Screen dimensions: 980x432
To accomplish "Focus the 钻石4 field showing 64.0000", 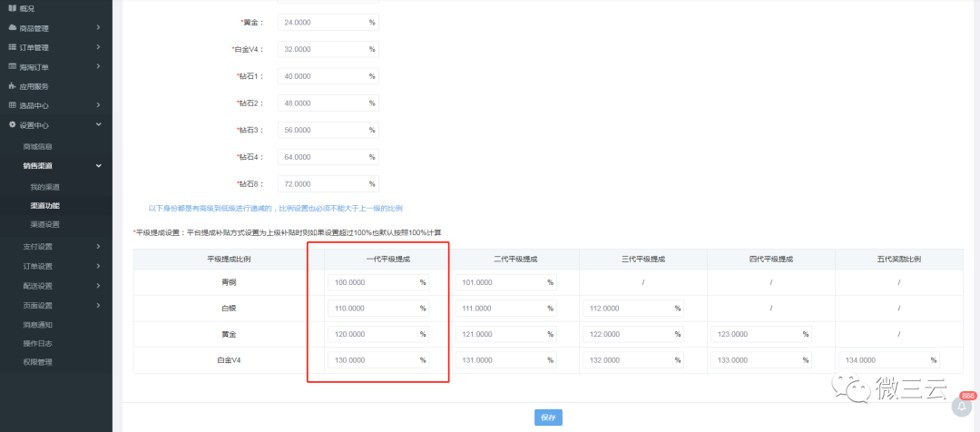I will (328, 157).
